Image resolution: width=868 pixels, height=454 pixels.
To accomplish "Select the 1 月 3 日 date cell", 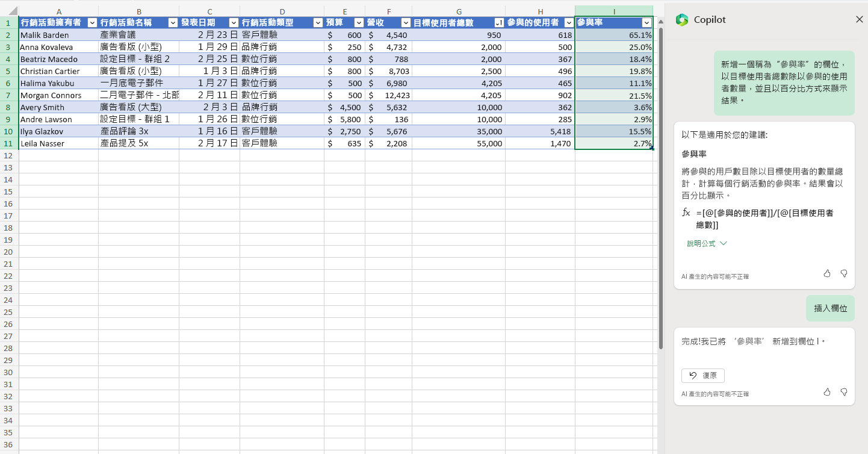I will coord(209,71).
